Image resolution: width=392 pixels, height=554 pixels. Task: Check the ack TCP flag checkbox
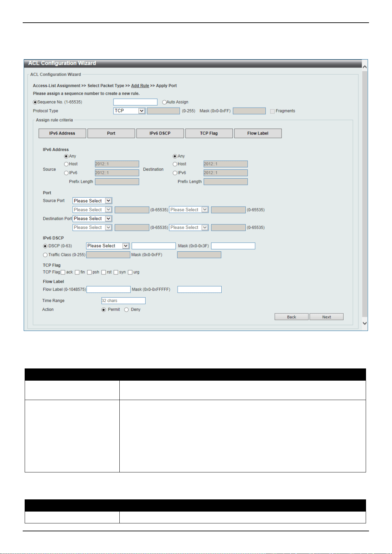pyautogui.click(x=63, y=272)
